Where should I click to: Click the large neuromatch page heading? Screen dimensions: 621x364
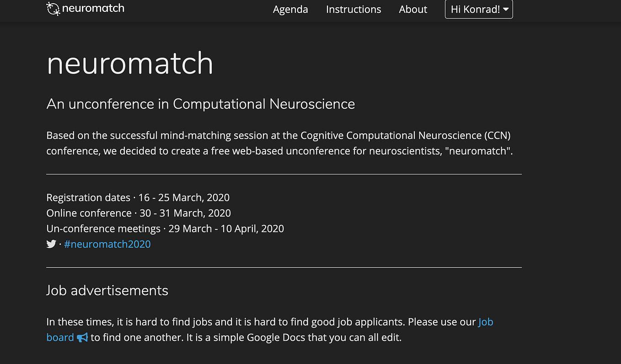click(129, 63)
